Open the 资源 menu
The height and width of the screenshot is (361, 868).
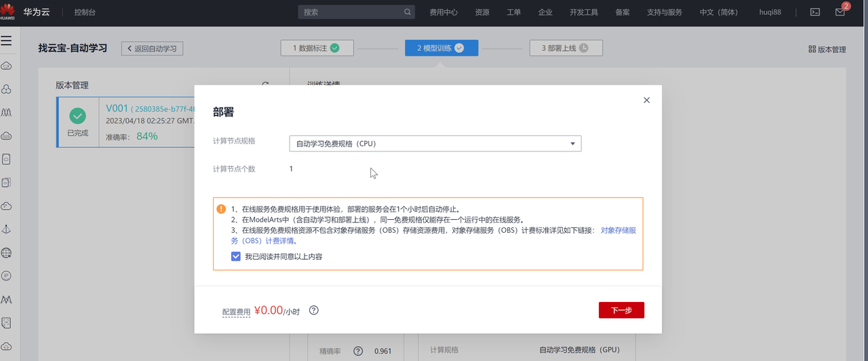(482, 12)
